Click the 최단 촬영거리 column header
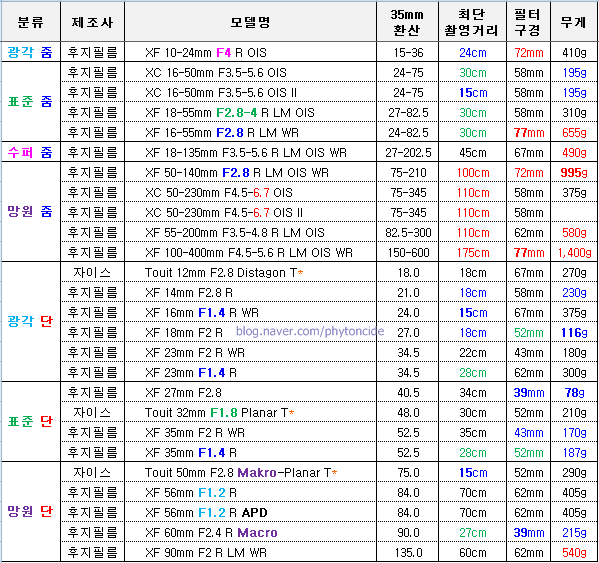Image resolution: width=599 pixels, height=563 pixels. point(472,22)
